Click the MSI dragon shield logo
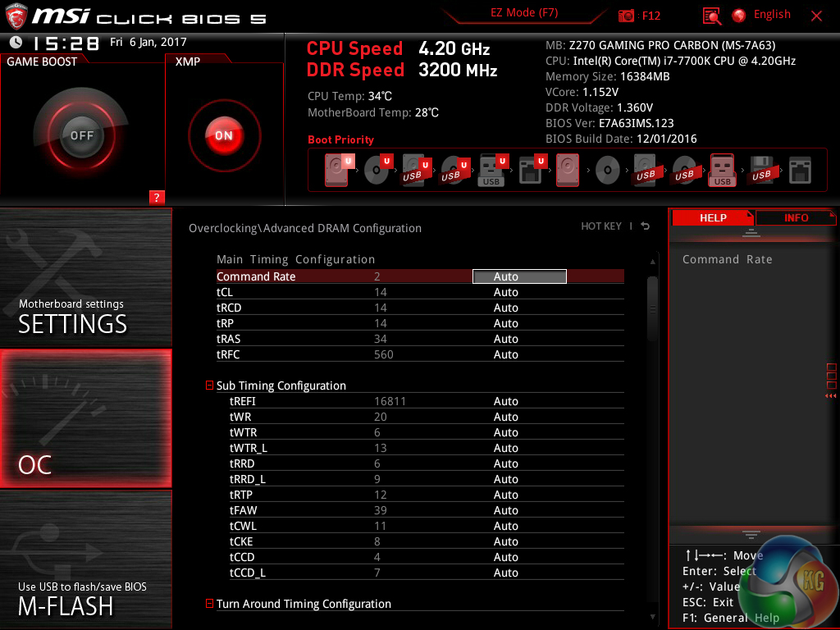This screenshot has height=630, width=840. pos(16,16)
